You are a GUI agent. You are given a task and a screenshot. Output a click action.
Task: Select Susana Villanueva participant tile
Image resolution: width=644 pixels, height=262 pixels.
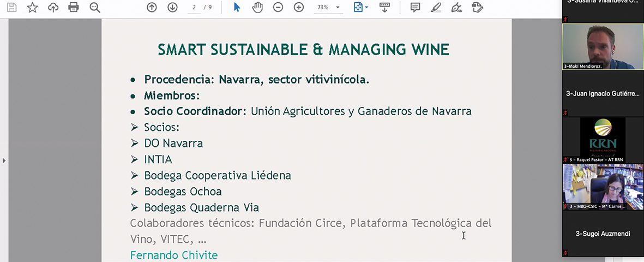click(x=603, y=11)
